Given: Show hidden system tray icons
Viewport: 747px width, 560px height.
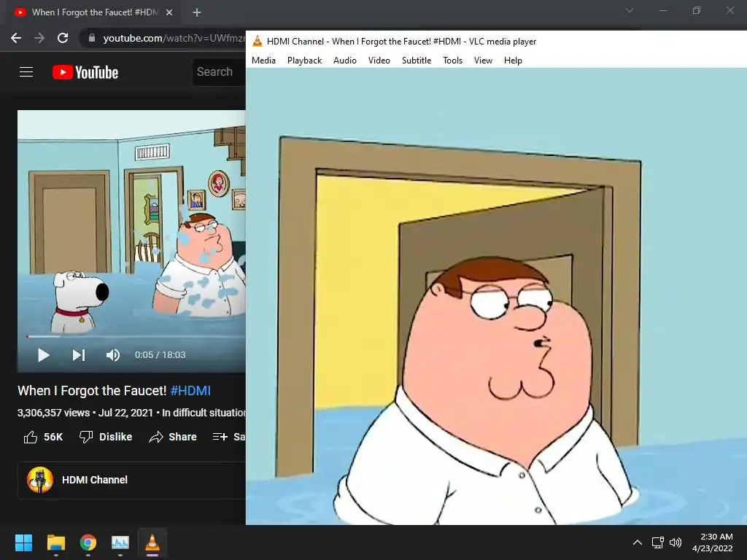Looking at the screenshot, I should (x=638, y=542).
